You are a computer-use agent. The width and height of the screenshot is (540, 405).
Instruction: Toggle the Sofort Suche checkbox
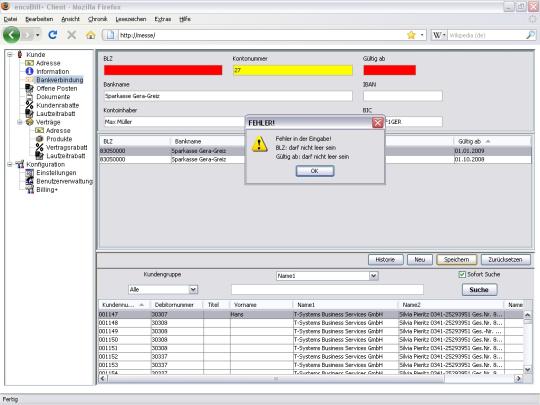[462, 274]
